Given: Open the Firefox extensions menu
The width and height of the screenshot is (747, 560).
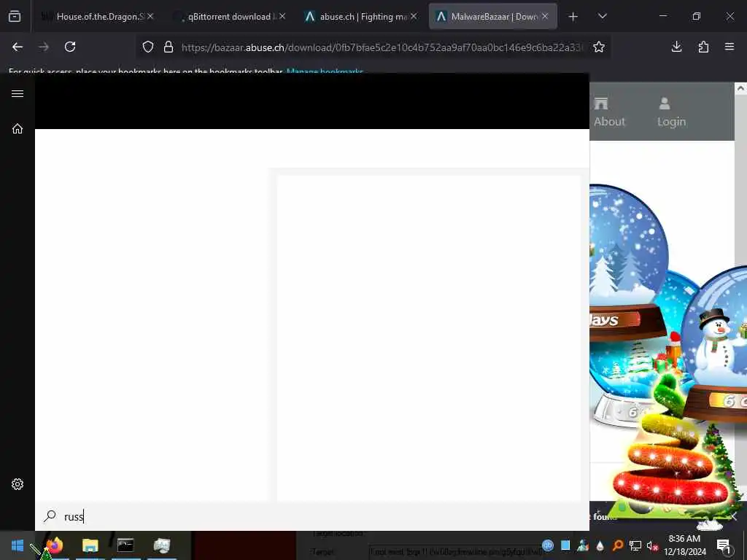Looking at the screenshot, I should click(703, 47).
